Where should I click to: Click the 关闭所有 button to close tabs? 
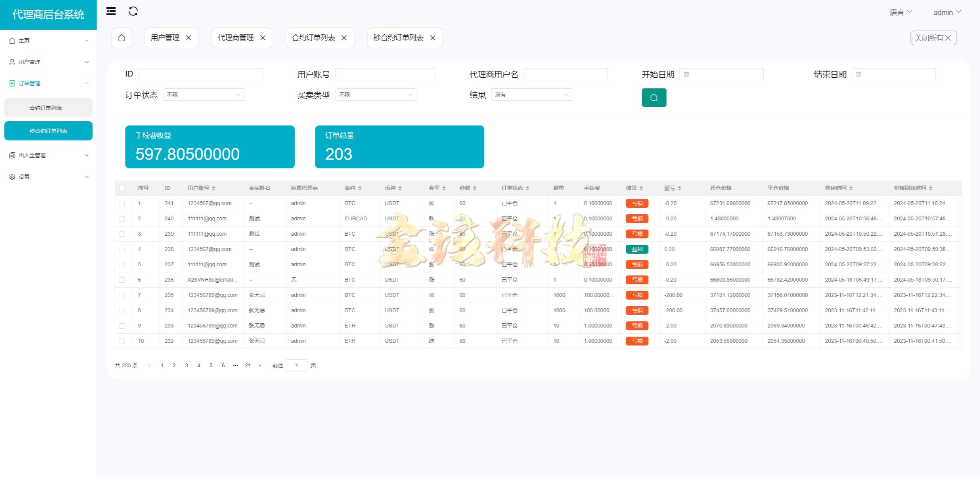point(933,37)
